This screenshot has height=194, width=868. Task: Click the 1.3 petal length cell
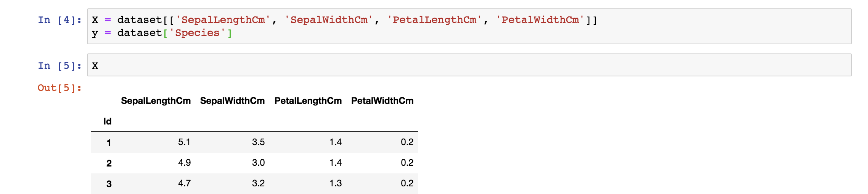pyautogui.click(x=335, y=183)
